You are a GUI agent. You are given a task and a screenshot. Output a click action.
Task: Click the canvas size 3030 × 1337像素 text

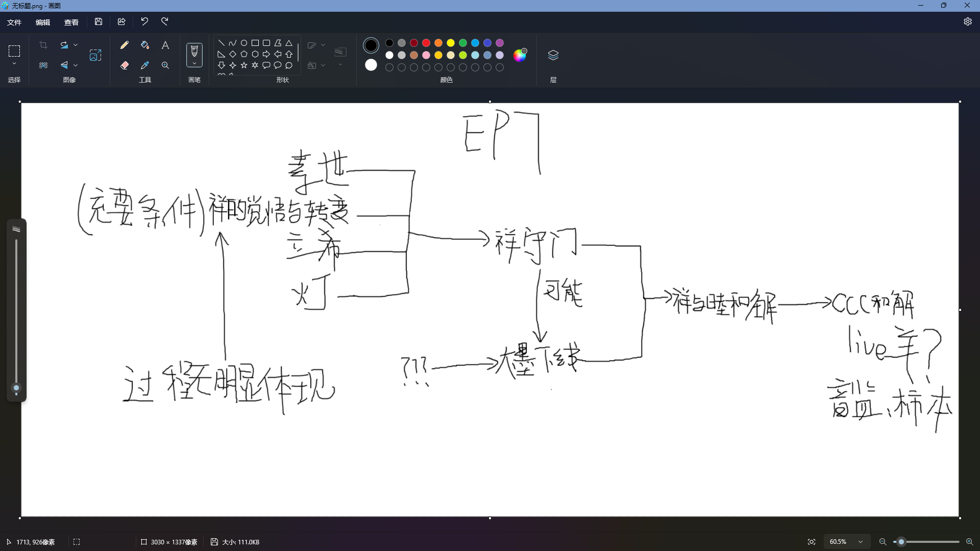tap(174, 542)
